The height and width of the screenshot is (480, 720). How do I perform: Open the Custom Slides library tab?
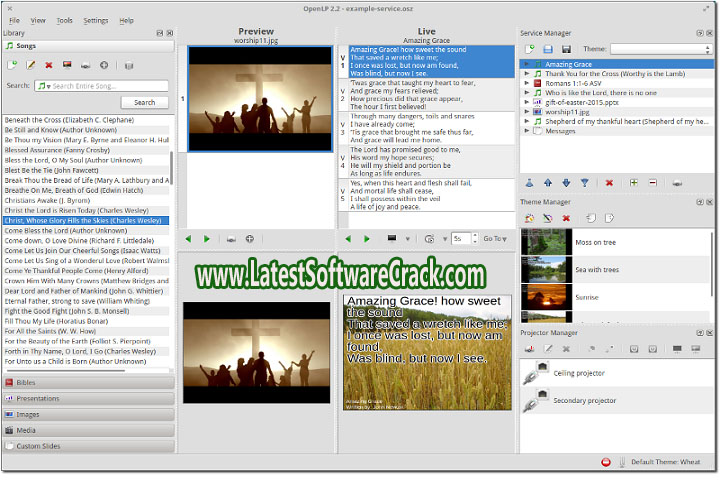tap(89, 446)
